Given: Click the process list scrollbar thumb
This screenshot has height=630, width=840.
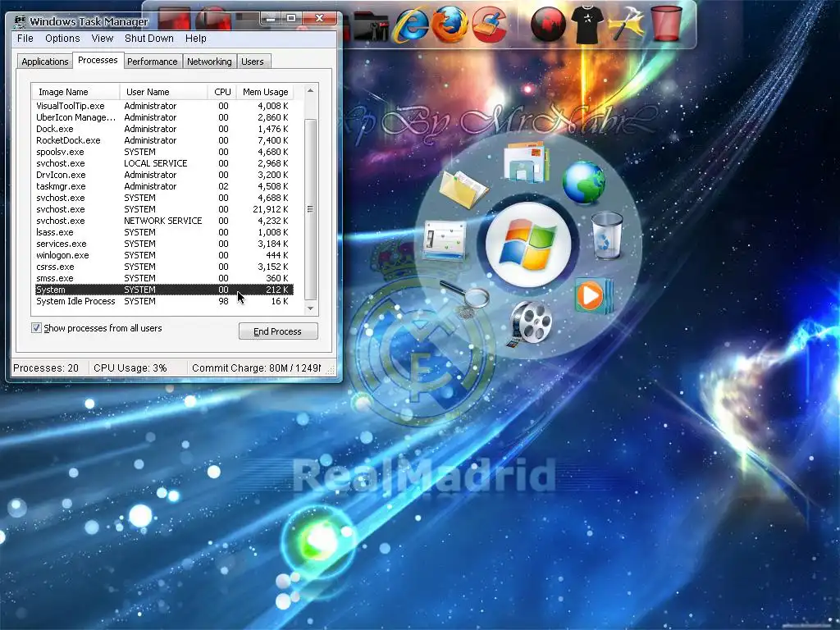Looking at the screenshot, I should coord(310,209).
